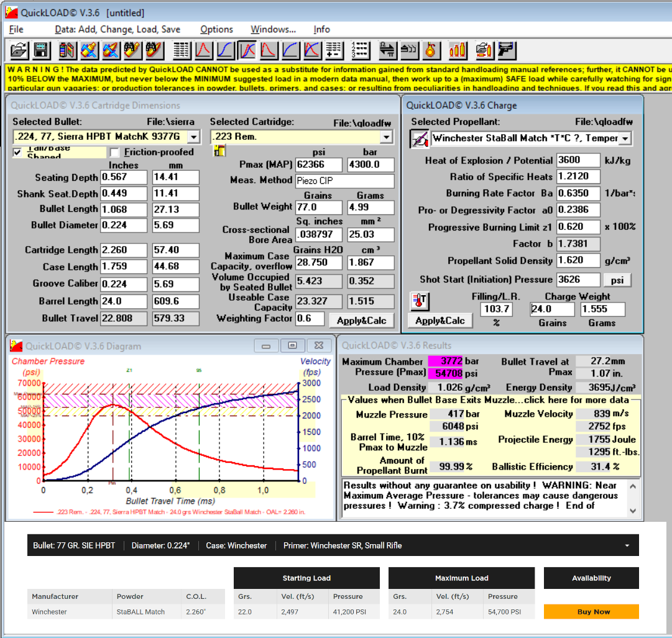
Task: Open the plain data table toolbar icon
Action: tap(182, 50)
